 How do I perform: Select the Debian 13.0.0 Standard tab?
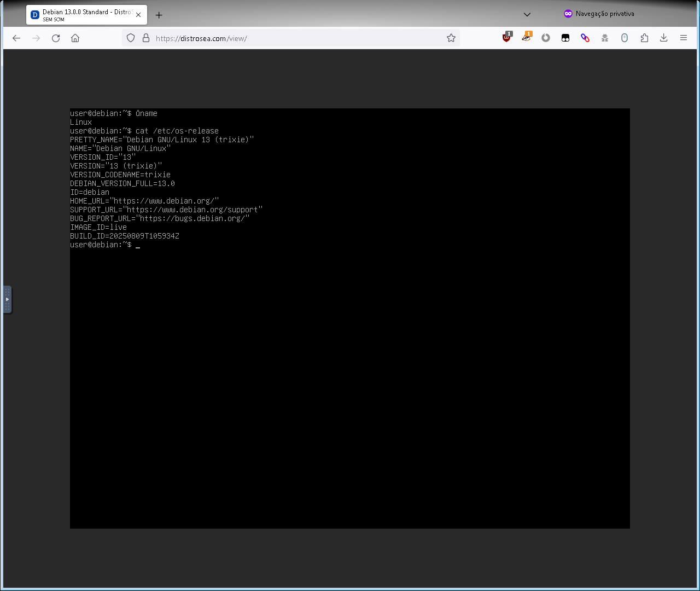(86, 15)
